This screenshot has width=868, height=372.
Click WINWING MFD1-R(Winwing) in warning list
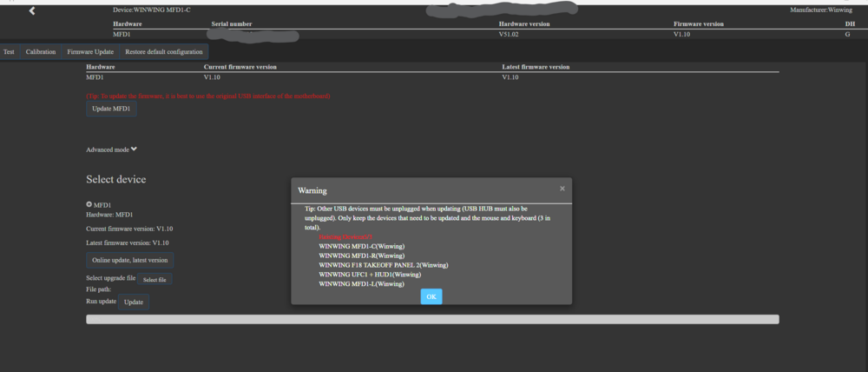point(361,256)
